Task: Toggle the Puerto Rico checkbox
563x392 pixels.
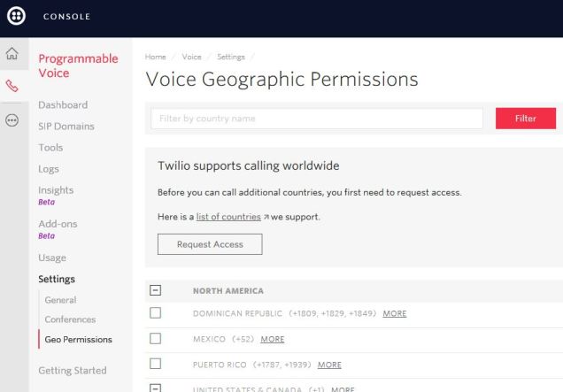Action: point(156,364)
